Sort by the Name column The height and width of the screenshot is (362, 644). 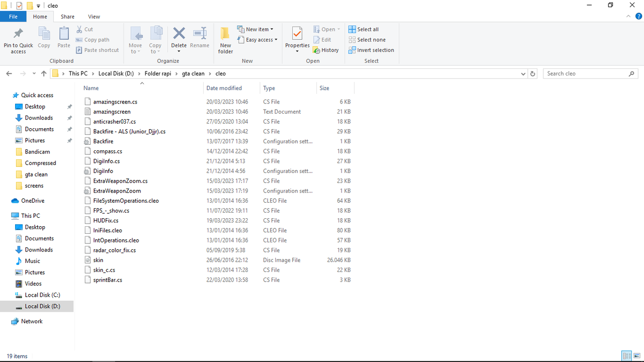coord(142,88)
